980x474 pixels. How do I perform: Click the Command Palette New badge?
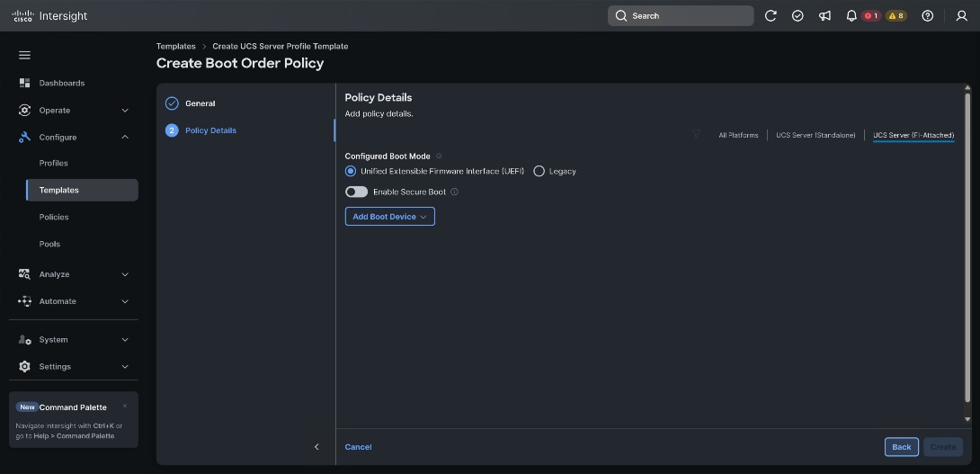coord(27,407)
